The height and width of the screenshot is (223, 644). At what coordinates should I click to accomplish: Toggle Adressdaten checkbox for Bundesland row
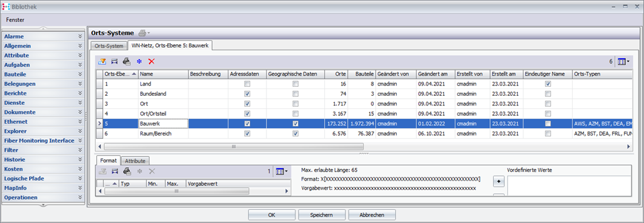tap(247, 94)
